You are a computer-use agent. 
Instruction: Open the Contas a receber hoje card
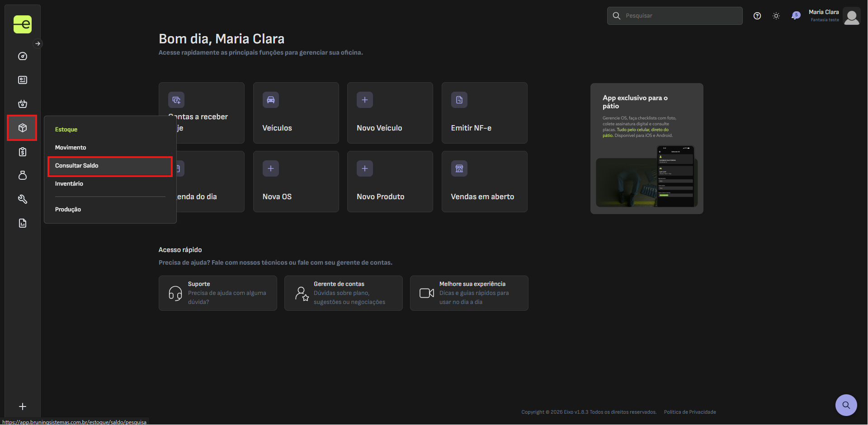[202, 113]
